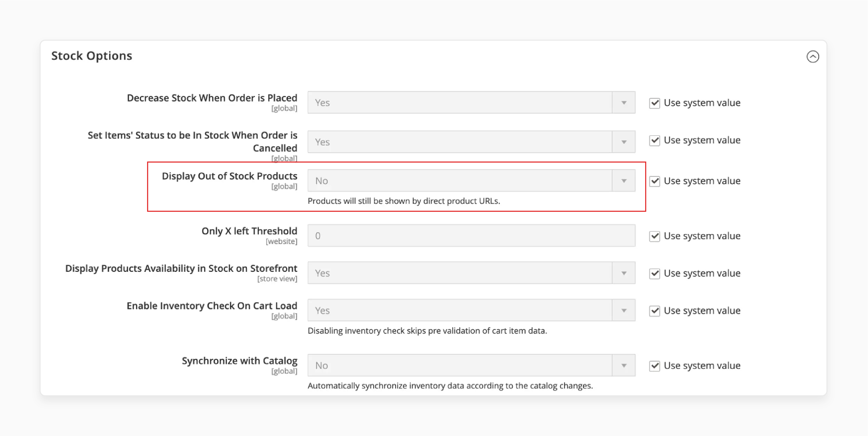This screenshot has height=436, width=868.
Task: Click the [website] scope label
Action: [x=281, y=242]
